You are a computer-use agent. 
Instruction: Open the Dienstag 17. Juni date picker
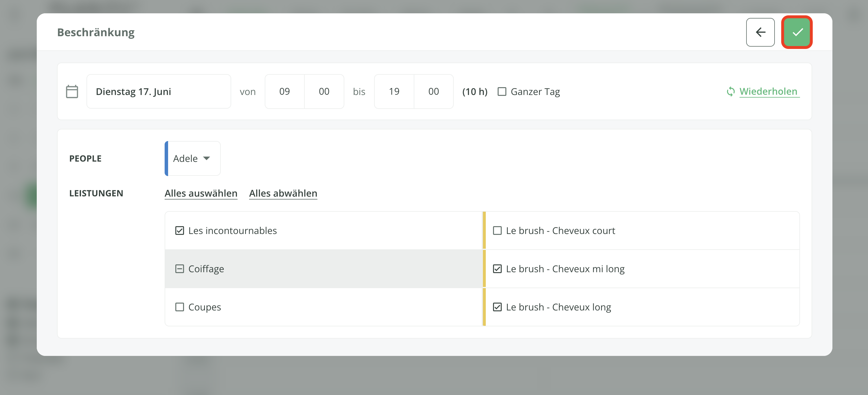click(158, 92)
